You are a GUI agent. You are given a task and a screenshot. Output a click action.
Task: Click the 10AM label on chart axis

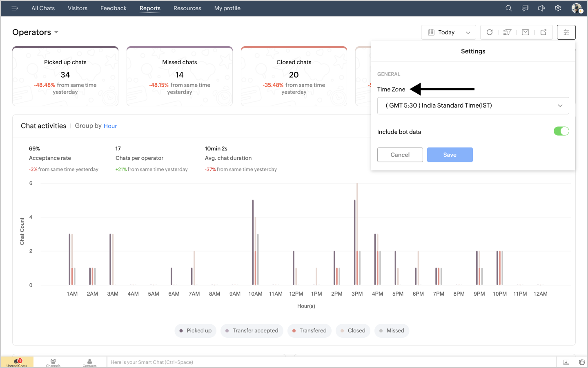[x=256, y=294]
